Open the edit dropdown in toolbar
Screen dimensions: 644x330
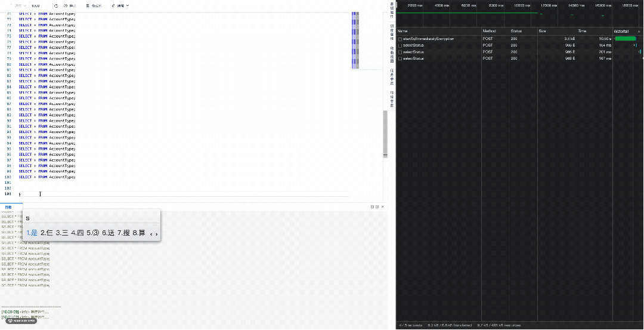[x=120, y=6]
